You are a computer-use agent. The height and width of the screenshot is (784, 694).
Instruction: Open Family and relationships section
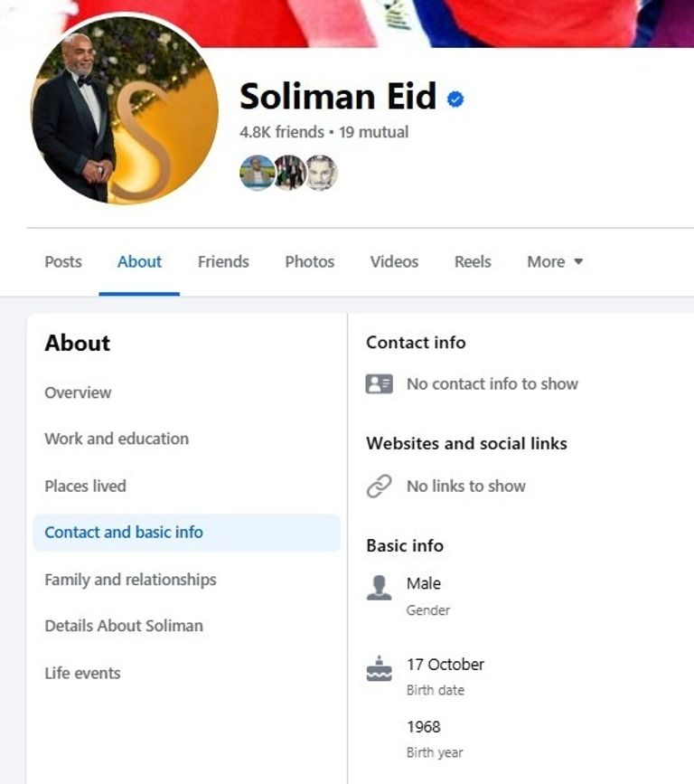click(130, 580)
